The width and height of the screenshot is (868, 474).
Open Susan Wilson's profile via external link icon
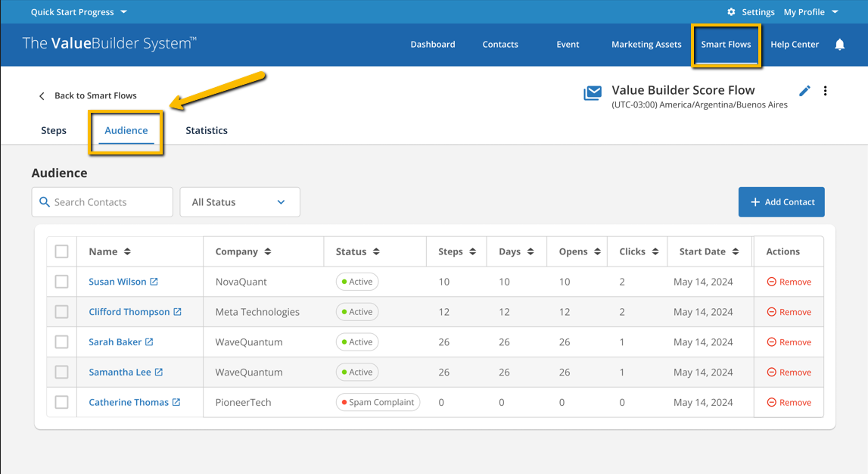[x=154, y=281]
